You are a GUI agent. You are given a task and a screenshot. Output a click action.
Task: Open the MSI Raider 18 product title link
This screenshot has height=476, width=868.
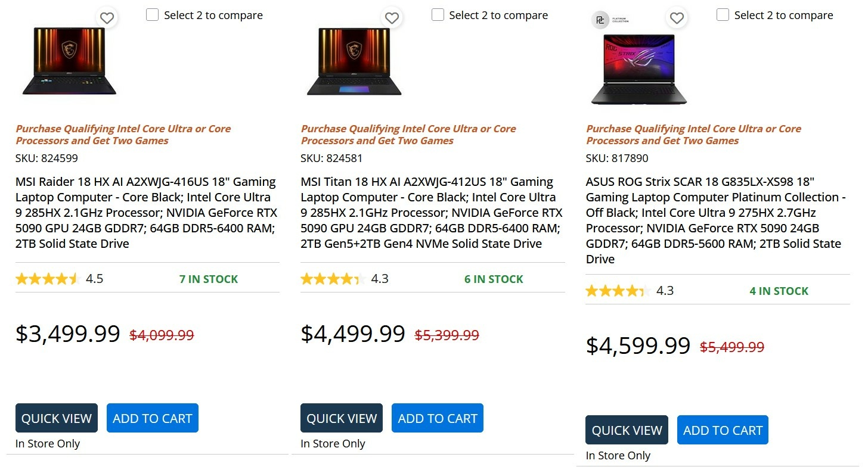pyautogui.click(x=146, y=213)
